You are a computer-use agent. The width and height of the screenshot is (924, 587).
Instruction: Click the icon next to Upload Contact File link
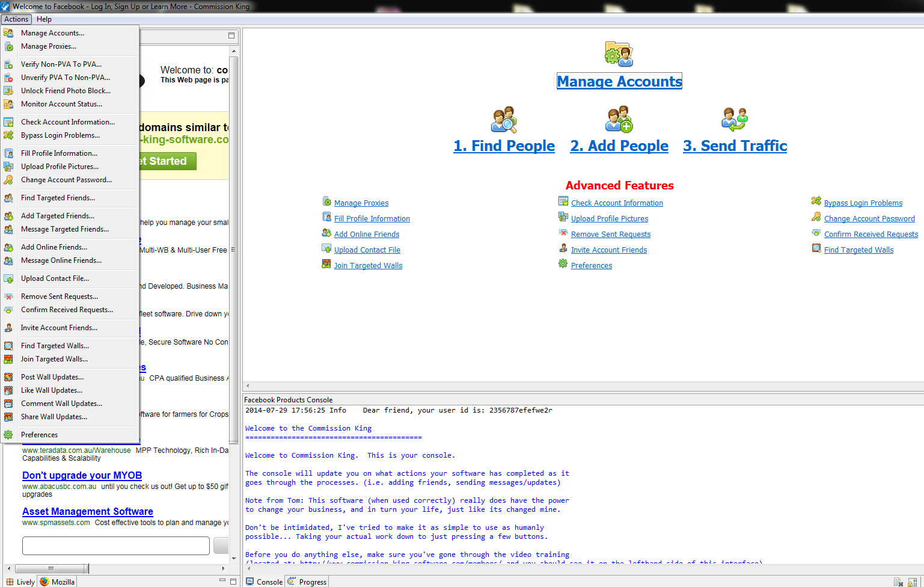click(326, 248)
